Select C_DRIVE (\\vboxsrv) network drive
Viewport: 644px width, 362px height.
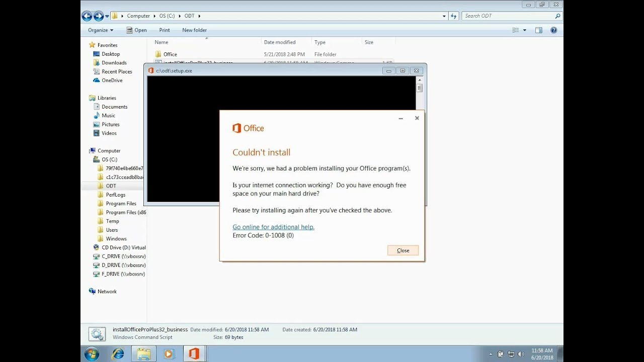120,256
